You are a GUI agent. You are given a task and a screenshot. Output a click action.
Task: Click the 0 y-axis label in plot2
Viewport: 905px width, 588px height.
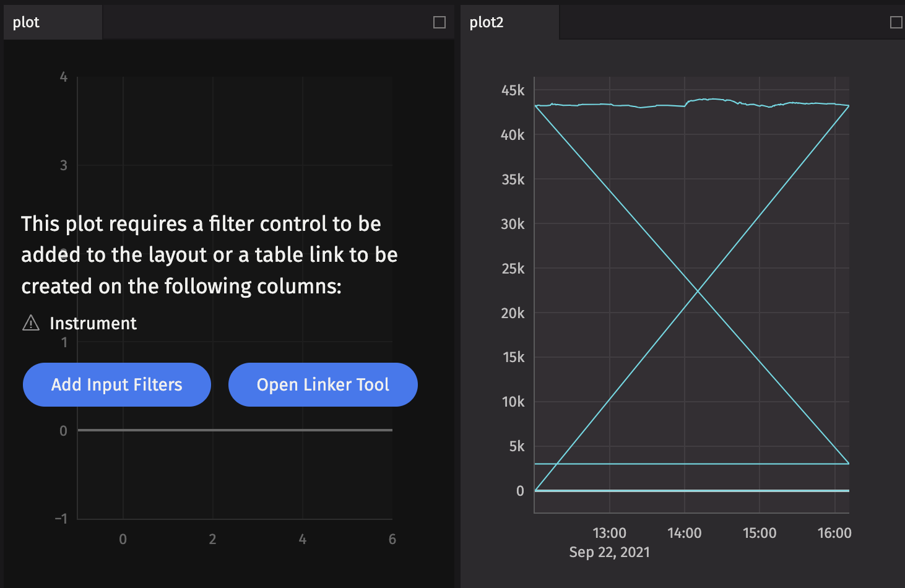pyautogui.click(x=521, y=490)
